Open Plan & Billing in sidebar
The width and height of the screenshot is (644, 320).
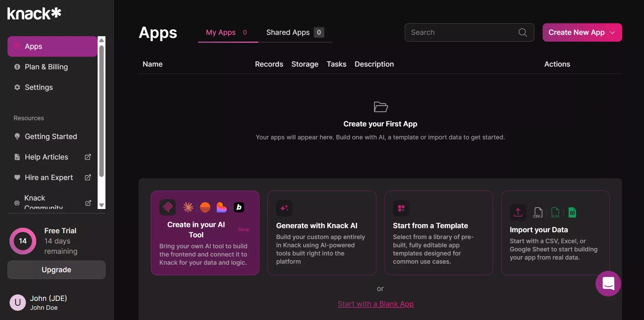(52, 67)
